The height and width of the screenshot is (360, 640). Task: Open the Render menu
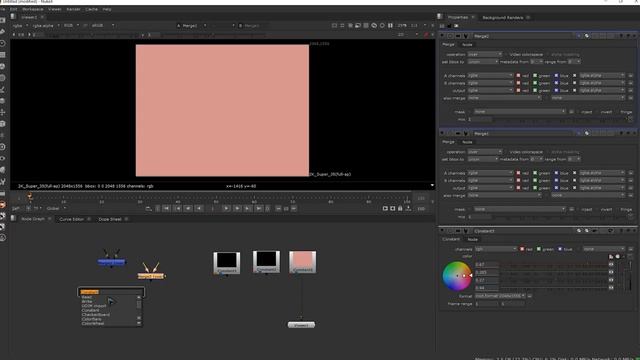pos(73,9)
